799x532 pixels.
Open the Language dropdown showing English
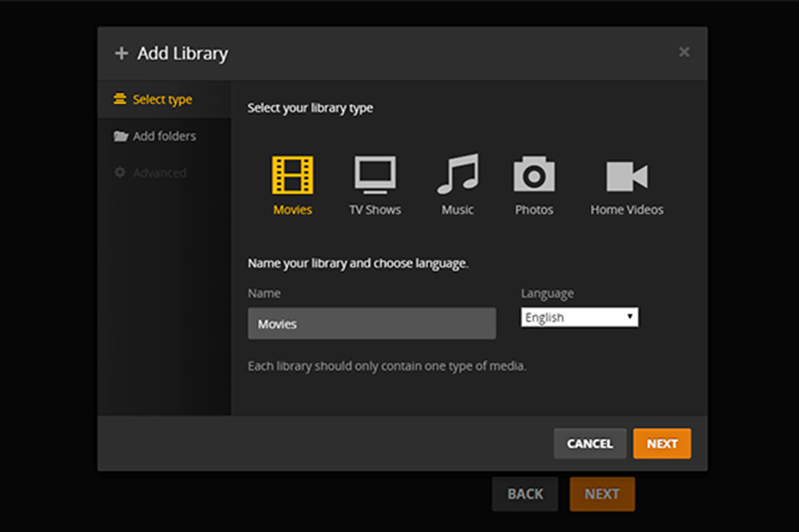click(579, 317)
